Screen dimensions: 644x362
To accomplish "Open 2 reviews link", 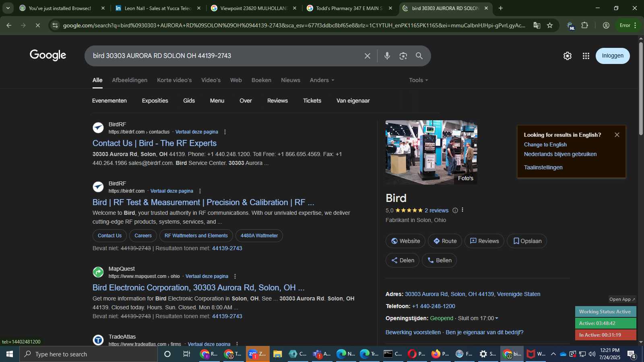I will pyautogui.click(x=436, y=210).
